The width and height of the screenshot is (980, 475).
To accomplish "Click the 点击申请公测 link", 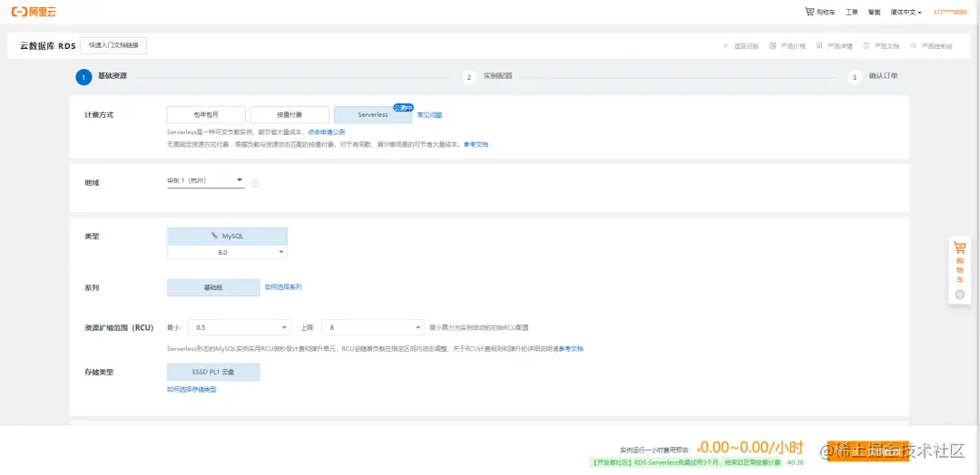I will [326, 132].
